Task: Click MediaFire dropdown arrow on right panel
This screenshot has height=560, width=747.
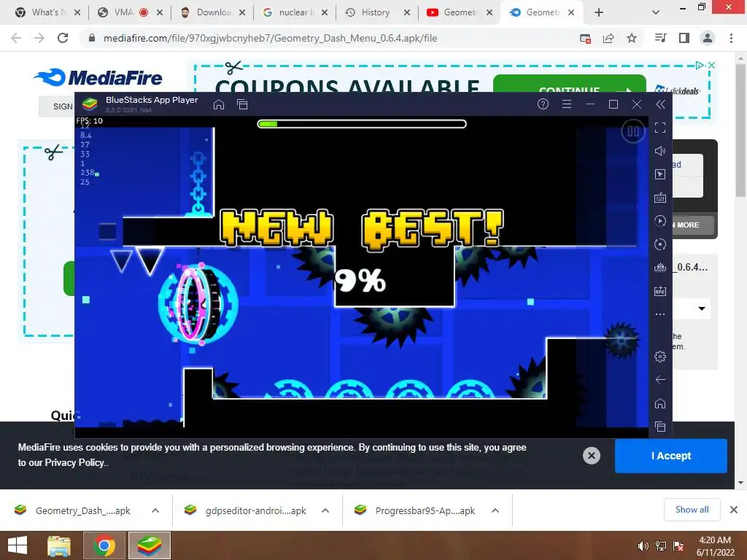Action: click(x=702, y=308)
